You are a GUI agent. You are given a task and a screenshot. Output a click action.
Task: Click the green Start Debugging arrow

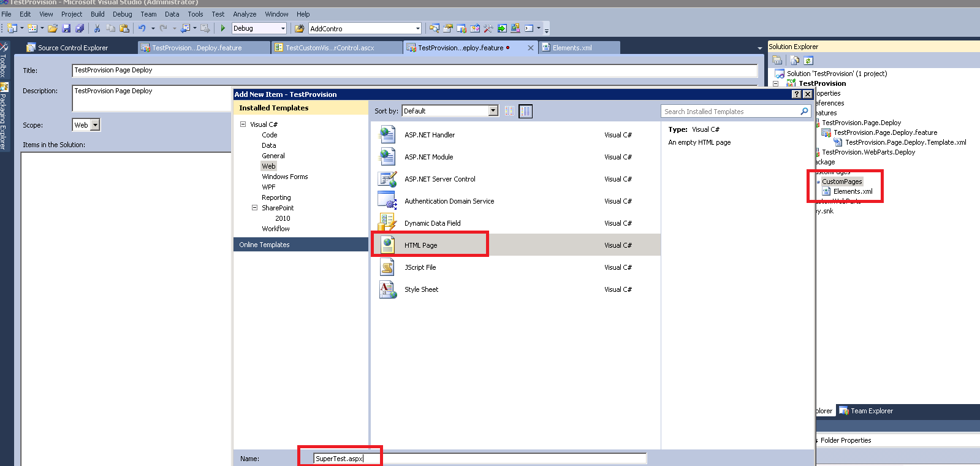[223, 28]
